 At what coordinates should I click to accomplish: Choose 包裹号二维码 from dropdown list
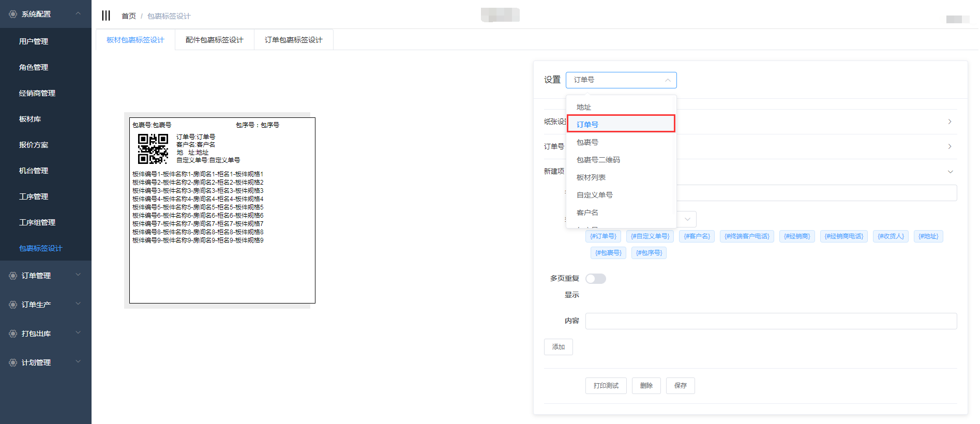(598, 160)
